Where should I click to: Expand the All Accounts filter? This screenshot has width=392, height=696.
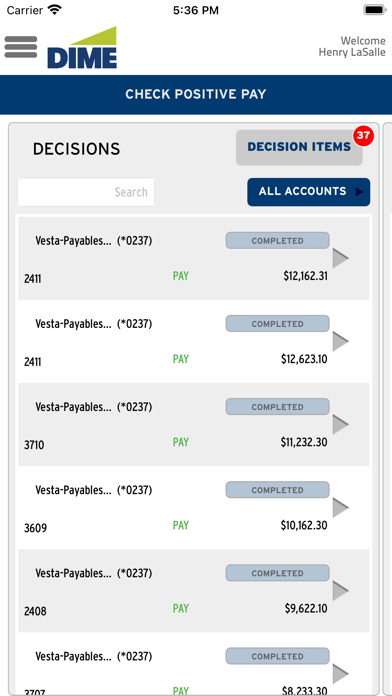(309, 192)
